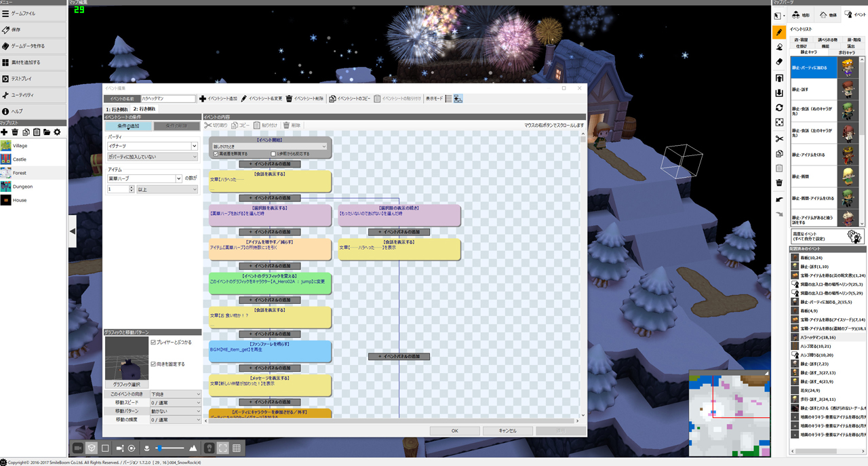Screen dimensions: 868x466
Task: Open the テストプレイ menu item
Action: (33, 79)
